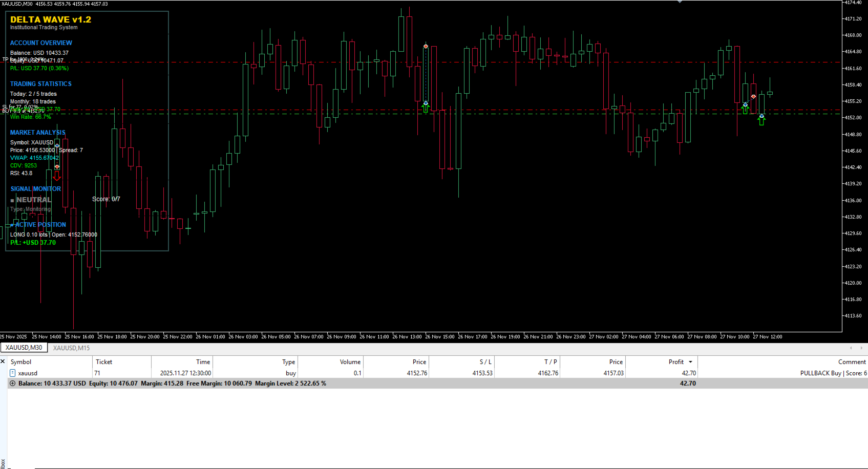The image size is (868, 469).
Task: Click the green buy arrow under the latest candle
Action: point(762,122)
